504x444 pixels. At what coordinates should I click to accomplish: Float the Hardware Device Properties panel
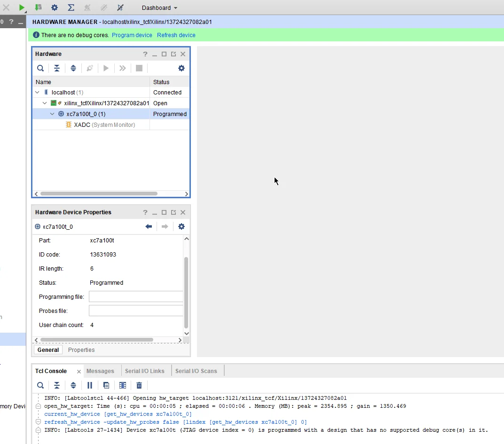pos(173,212)
